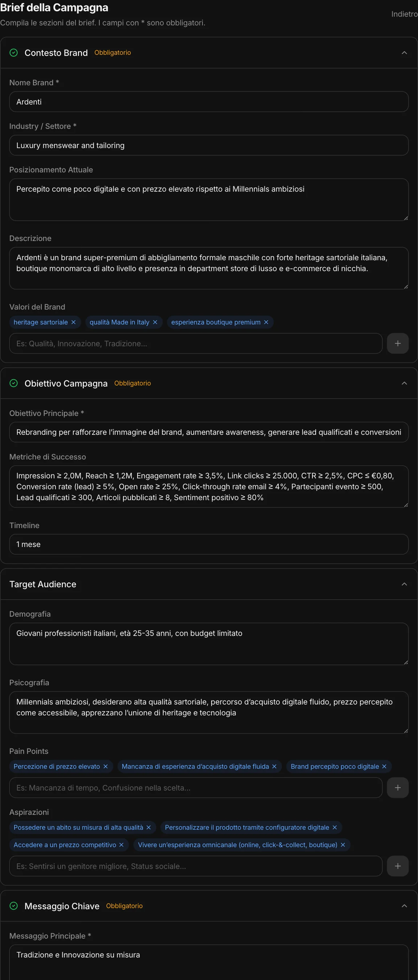This screenshot has height=980, width=418.
Task: Click Obiettivo Campagna green check icon
Action: (14, 384)
